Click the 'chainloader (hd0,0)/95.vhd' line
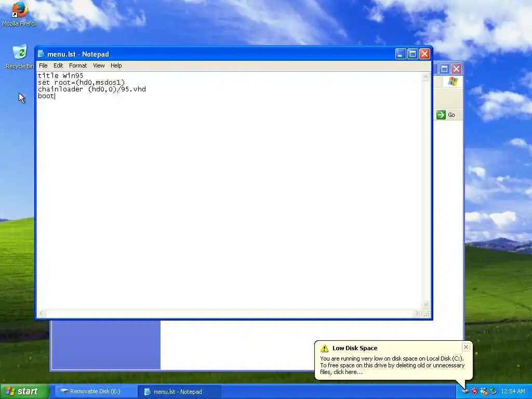The image size is (532, 399). (92, 89)
